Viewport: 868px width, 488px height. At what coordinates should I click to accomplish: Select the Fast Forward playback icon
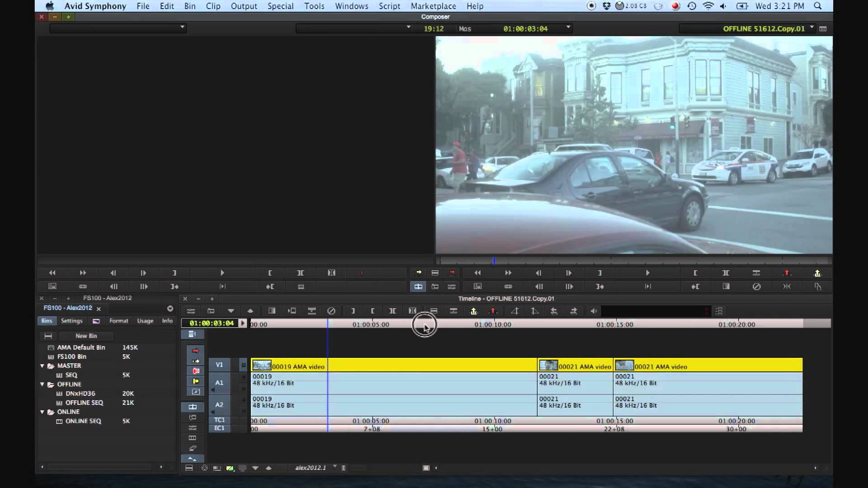[83, 272]
